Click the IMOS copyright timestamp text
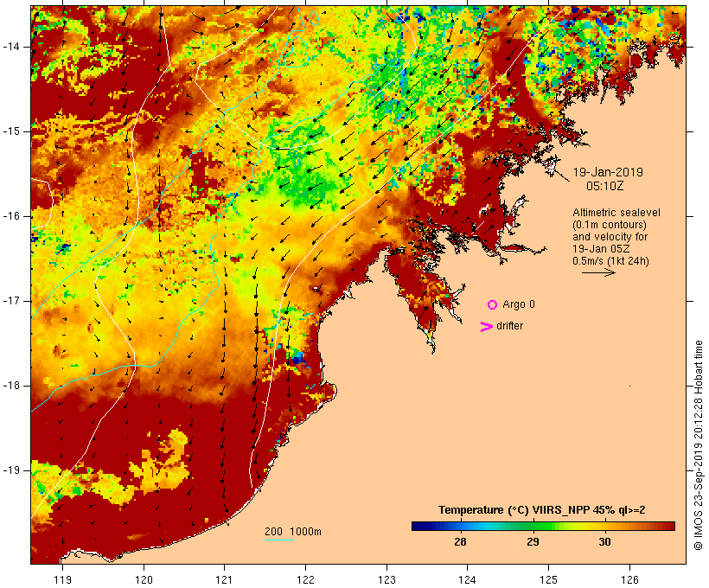 (698, 445)
